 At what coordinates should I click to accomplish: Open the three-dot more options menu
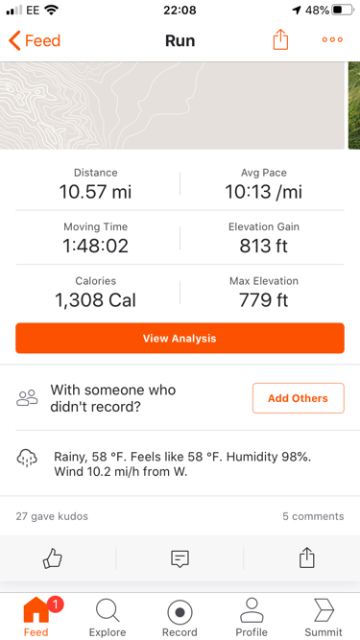pos(332,40)
